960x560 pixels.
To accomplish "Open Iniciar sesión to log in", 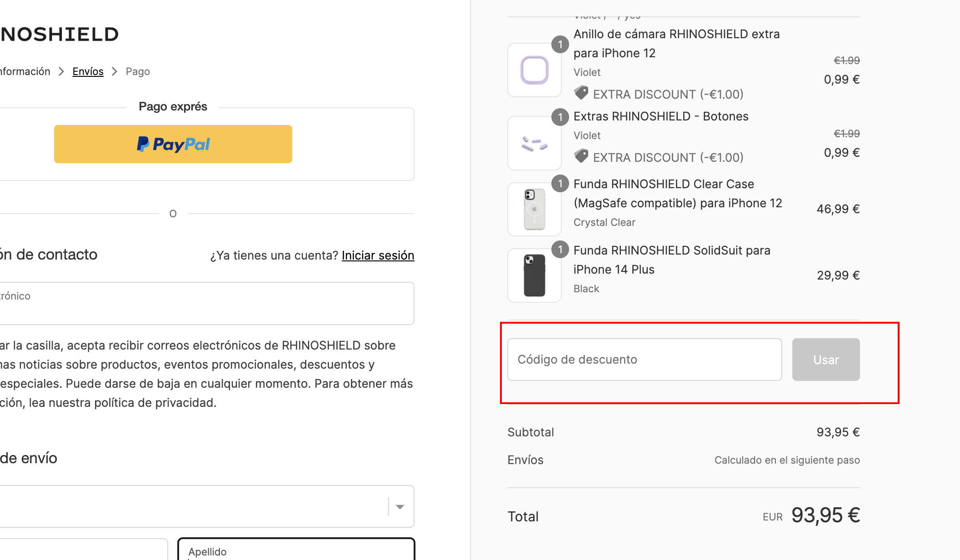I will coord(378,255).
